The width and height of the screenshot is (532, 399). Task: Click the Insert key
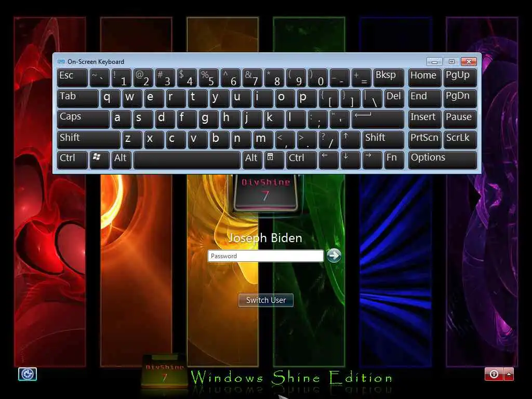point(425,119)
